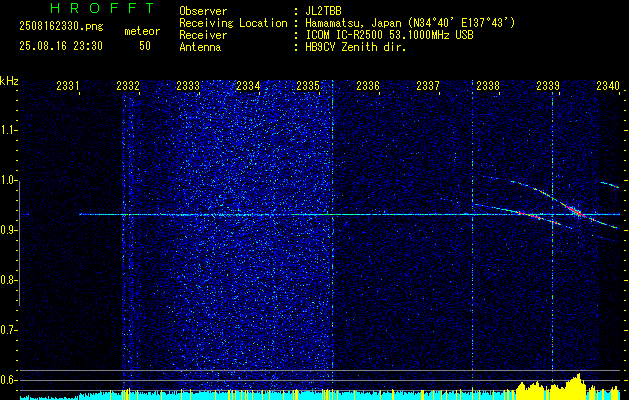This screenshot has height=400, width=629.
Task: Click the 0.9 kHz axis label
Action: [7, 230]
